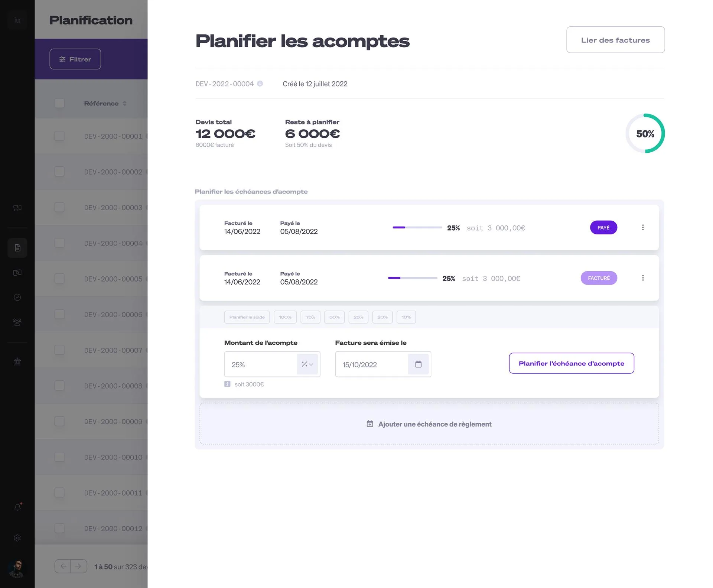Open the dashboard sidebar icon

(x=17, y=208)
